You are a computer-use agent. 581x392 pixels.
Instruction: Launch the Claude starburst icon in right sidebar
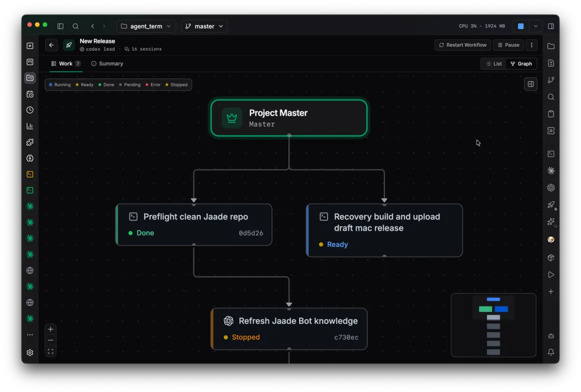[x=551, y=171]
